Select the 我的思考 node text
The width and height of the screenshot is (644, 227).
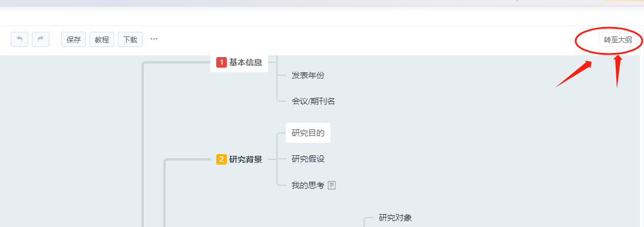pos(308,185)
